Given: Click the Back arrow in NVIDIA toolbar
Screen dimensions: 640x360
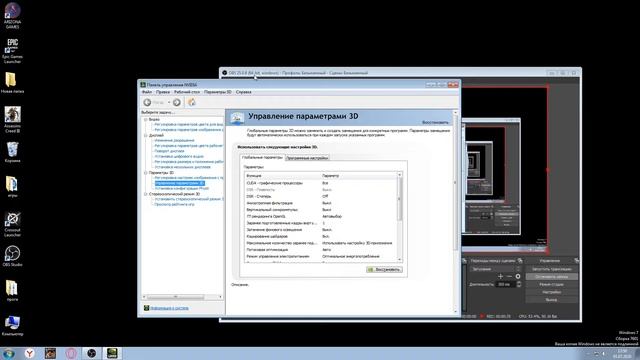Looking at the screenshot, I should (x=147, y=102).
